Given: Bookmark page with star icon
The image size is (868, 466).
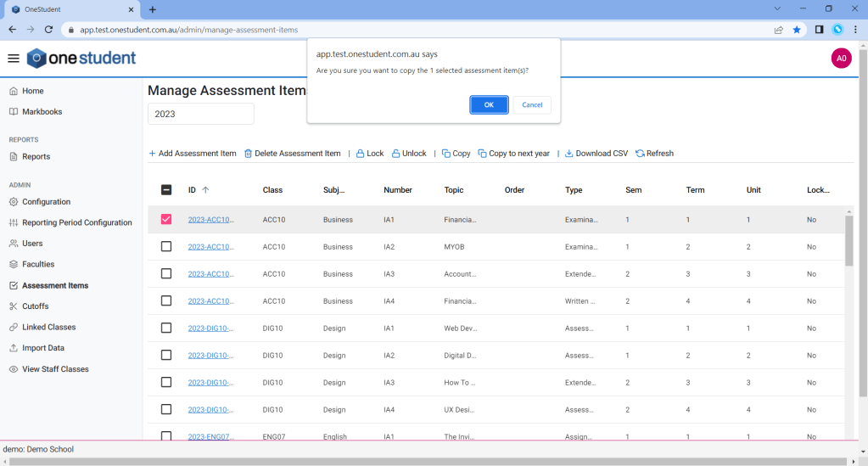Looking at the screenshot, I should tap(797, 30).
